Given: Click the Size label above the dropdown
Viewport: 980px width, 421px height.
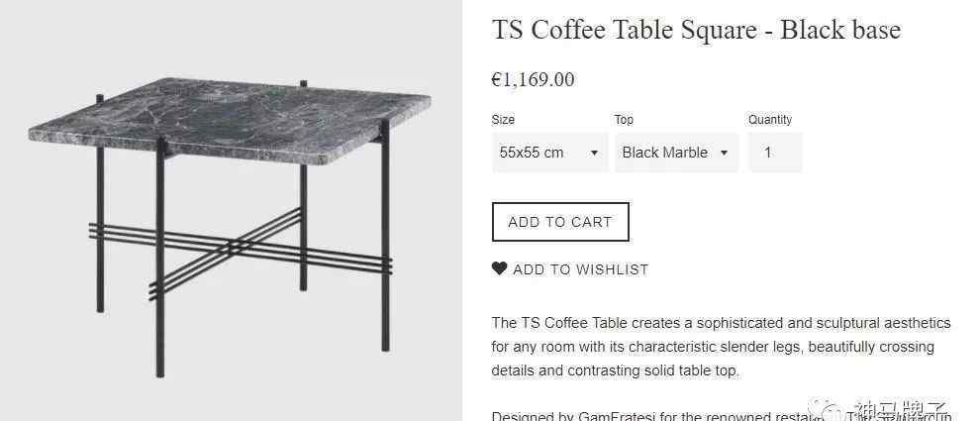Looking at the screenshot, I should 503,120.
